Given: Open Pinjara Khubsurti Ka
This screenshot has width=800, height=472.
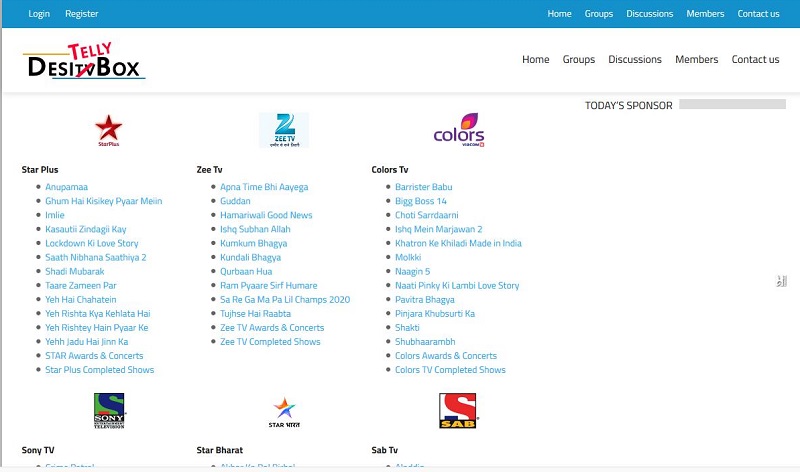Looking at the screenshot, I should point(435,313).
